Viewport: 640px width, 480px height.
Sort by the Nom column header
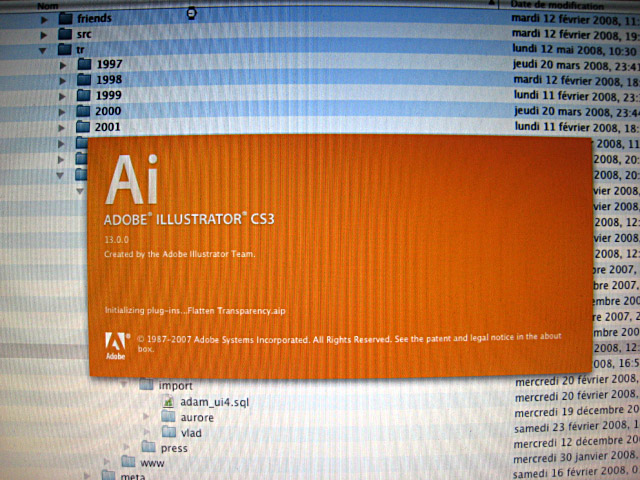tap(48, 6)
